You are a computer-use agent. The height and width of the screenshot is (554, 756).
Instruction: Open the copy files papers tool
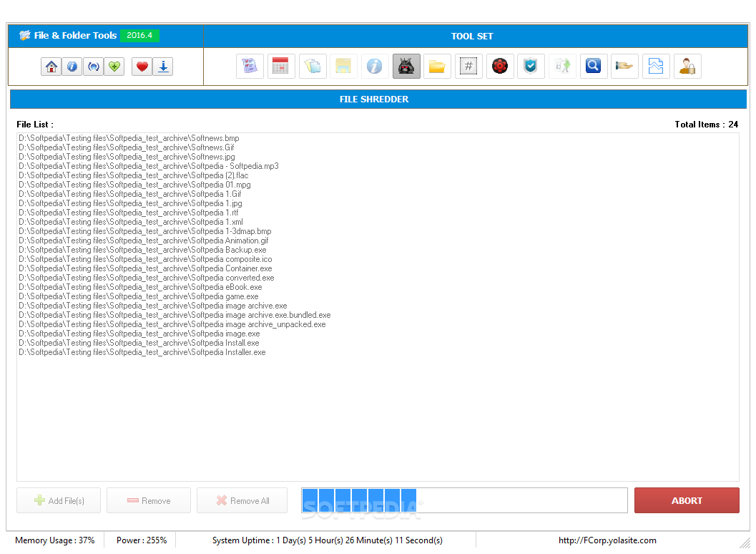tap(313, 66)
